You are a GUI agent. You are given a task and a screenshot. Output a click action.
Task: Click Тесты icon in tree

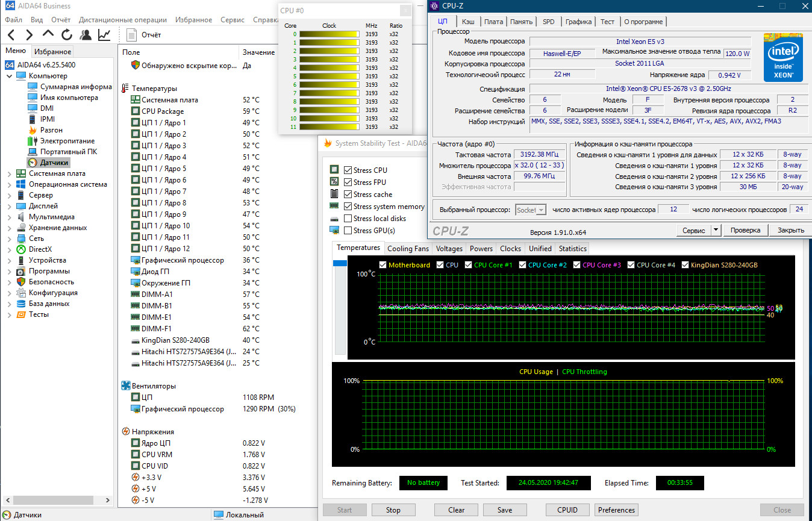pos(21,314)
